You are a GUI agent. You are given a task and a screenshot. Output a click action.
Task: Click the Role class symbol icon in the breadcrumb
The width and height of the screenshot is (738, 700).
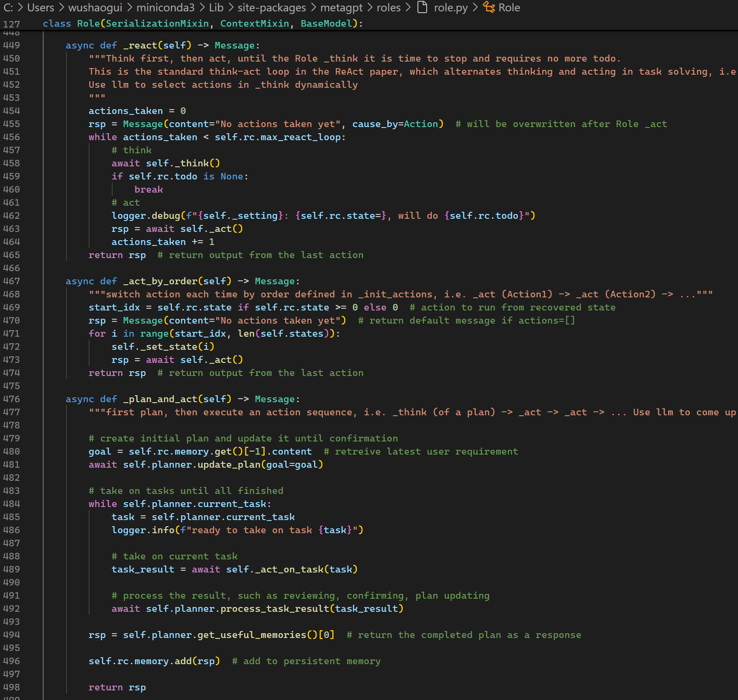point(489,7)
